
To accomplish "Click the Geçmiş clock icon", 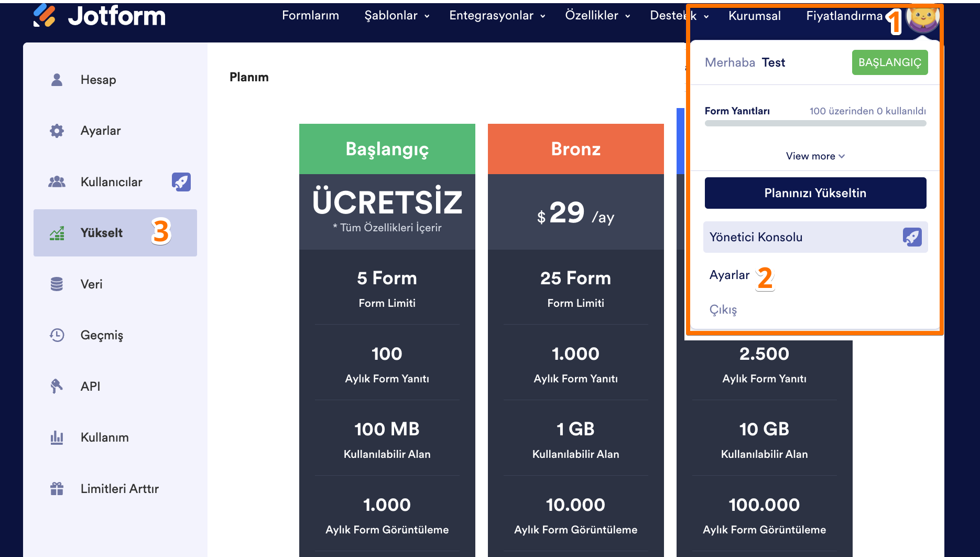I will point(57,335).
